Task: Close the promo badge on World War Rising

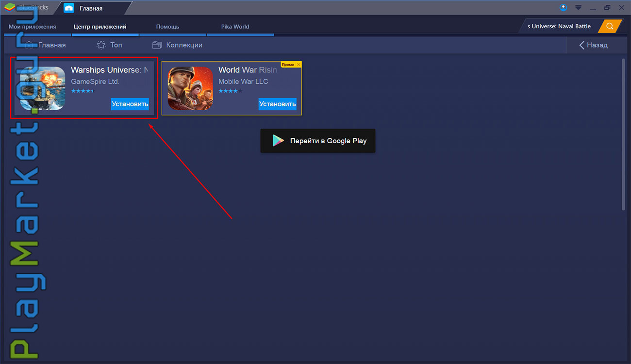Action: click(x=299, y=65)
